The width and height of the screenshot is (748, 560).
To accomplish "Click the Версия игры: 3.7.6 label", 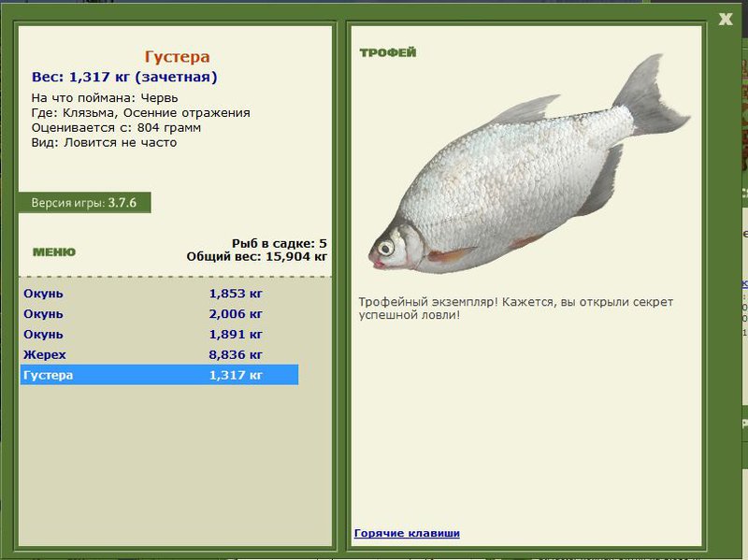I will [84, 203].
